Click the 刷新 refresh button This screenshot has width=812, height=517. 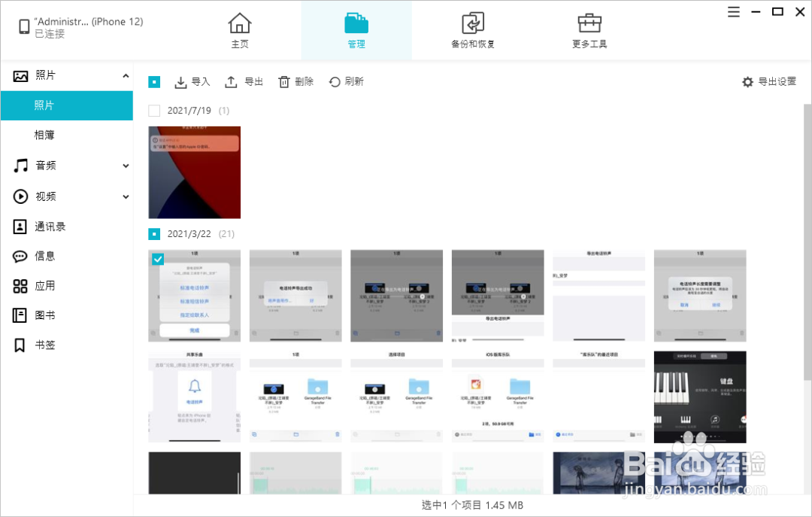(347, 82)
